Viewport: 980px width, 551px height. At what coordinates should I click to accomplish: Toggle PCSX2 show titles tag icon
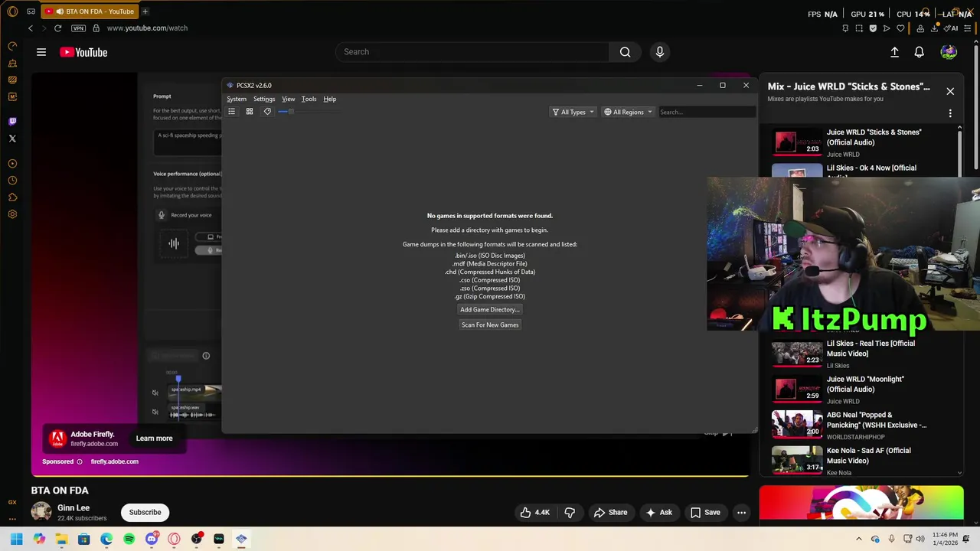(x=267, y=112)
